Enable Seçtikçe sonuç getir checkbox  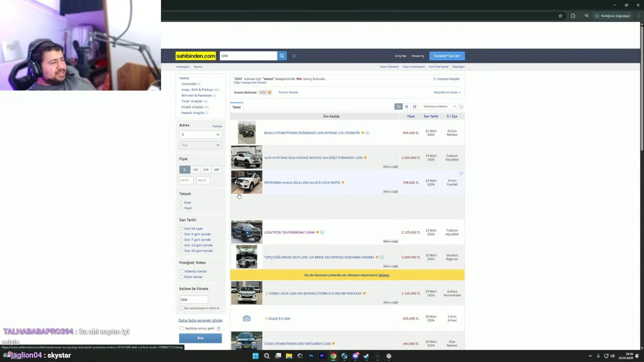(182, 328)
